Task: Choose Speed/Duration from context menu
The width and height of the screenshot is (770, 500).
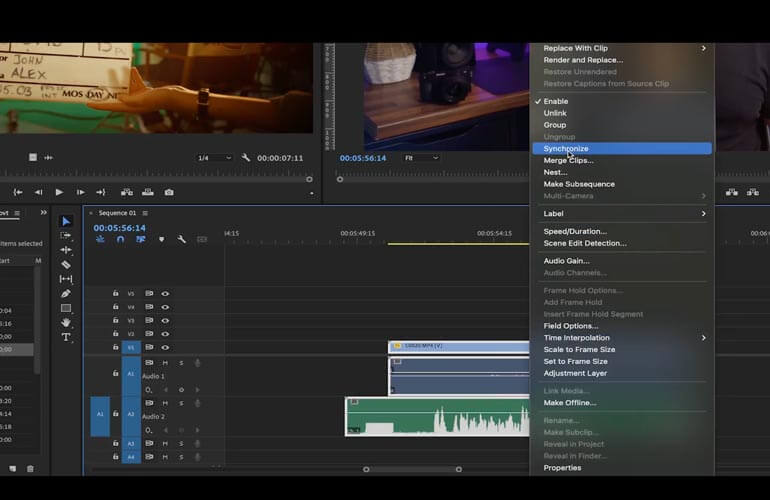Action: (622, 231)
